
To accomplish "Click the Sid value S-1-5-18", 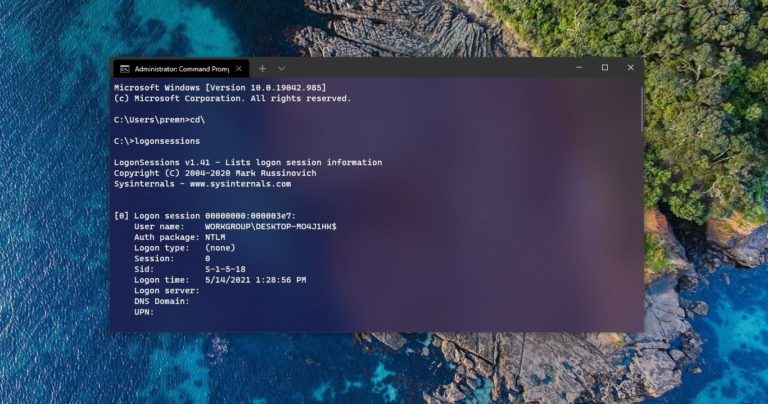I will point(225,269).
